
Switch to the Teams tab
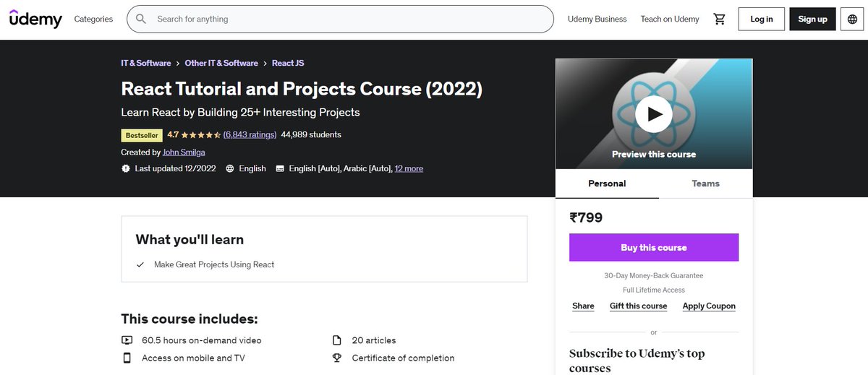[705, 184]
